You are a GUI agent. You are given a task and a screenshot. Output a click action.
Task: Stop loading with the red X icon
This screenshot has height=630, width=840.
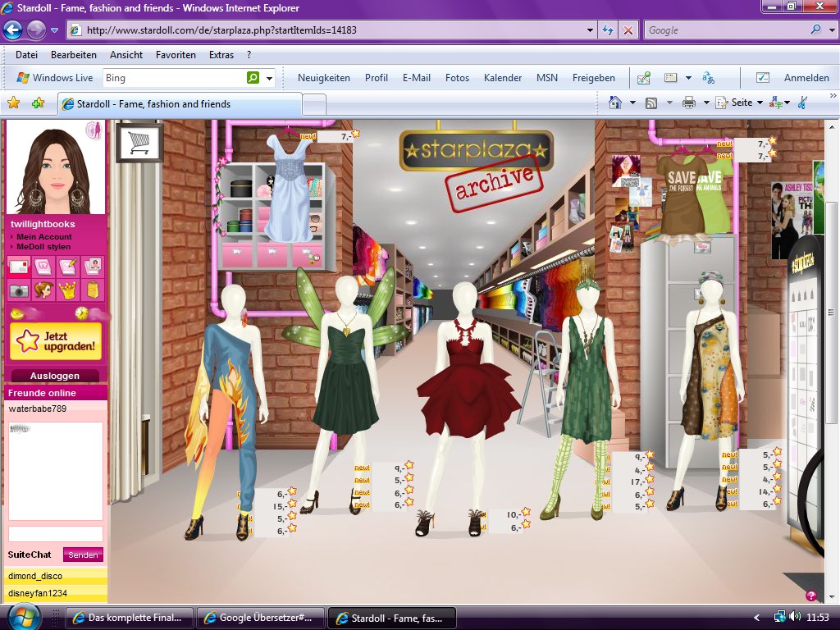point(628,30)
